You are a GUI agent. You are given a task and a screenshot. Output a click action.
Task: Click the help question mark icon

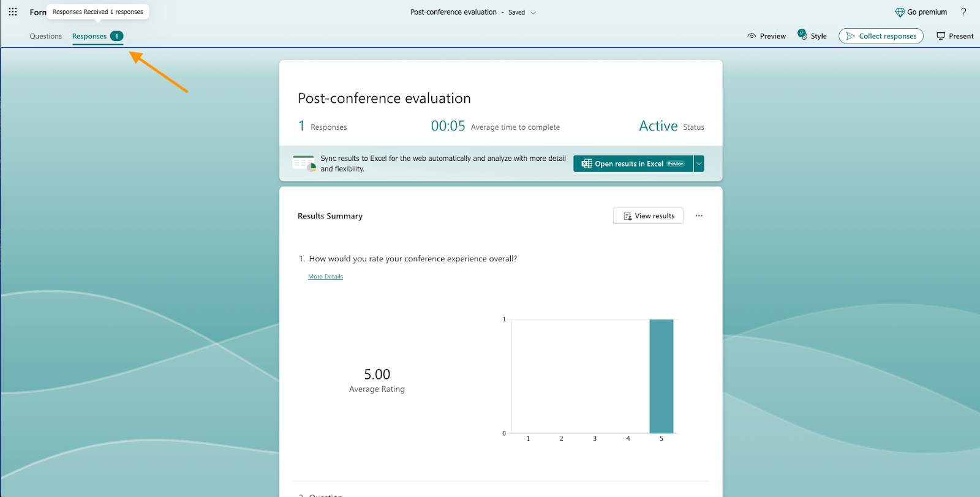click(x=963, y=12)
